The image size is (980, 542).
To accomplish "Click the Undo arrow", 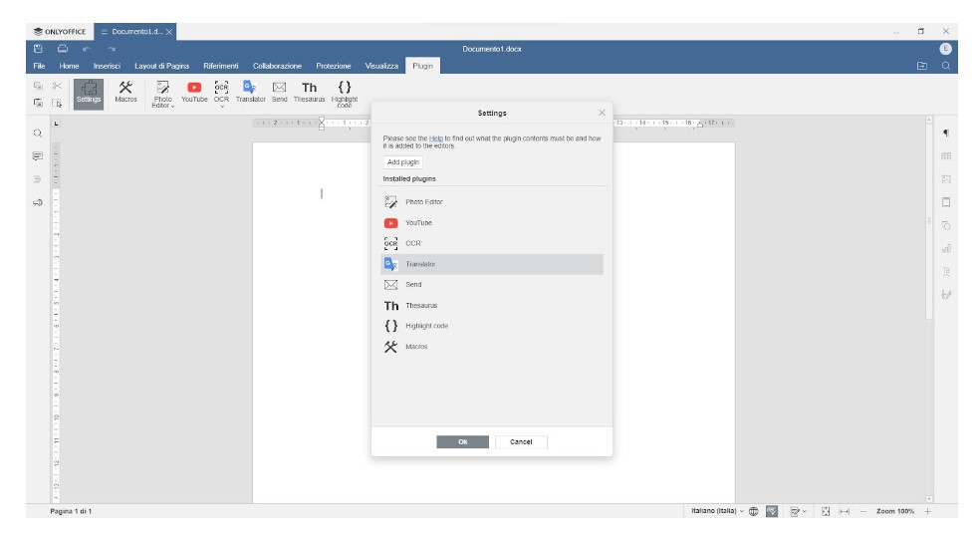I will 87,49.
